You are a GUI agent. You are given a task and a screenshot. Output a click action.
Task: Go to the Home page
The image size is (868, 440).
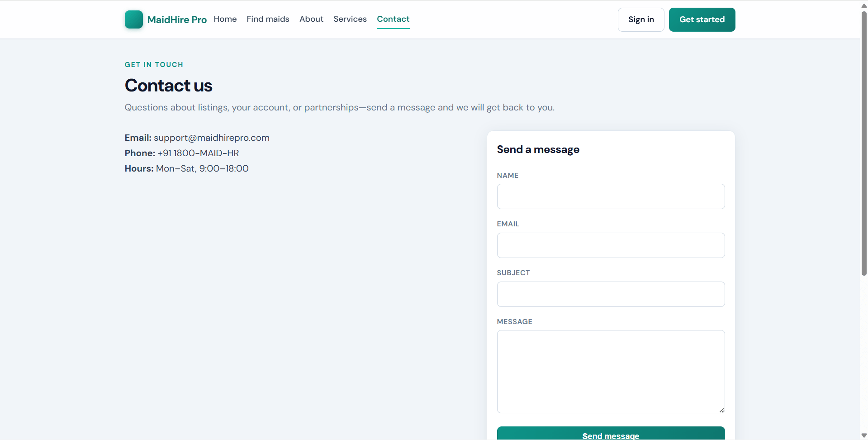225,19
